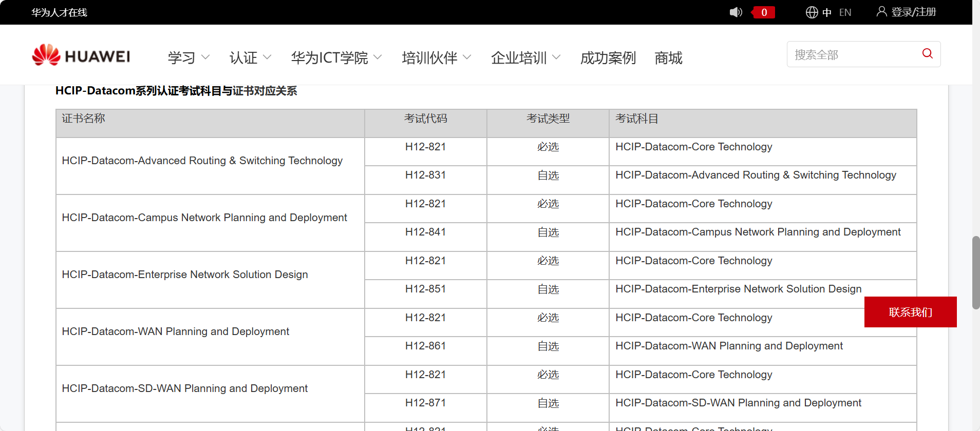This screenshot has width=980, height=431.
Task: Click exam subject HCIP-Datacom-WAN Planning and Deployment
Action: point(729,346)
